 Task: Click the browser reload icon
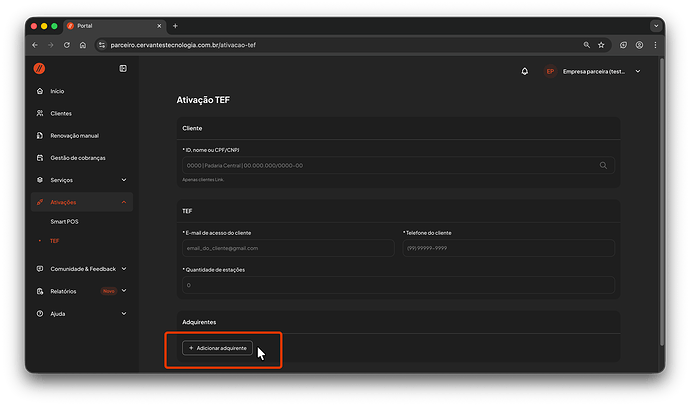click(67, 45)
